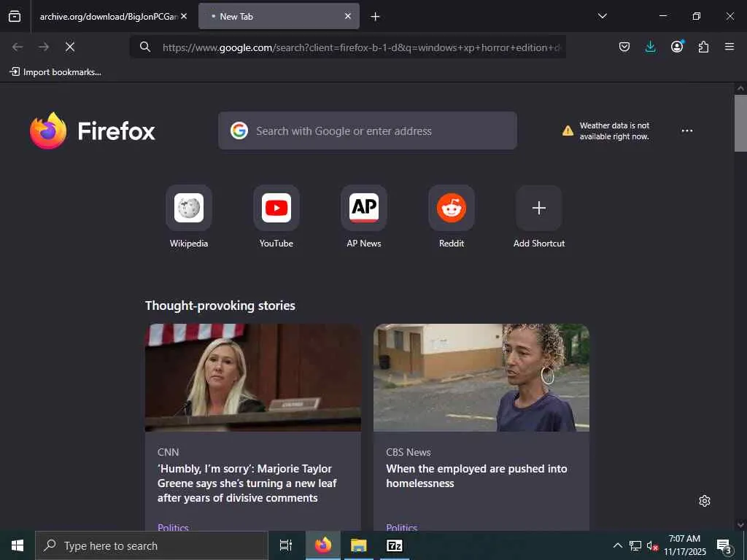Switch to the archive.org download tab
This screenshot has width=747, height=560.
[109, 16]
